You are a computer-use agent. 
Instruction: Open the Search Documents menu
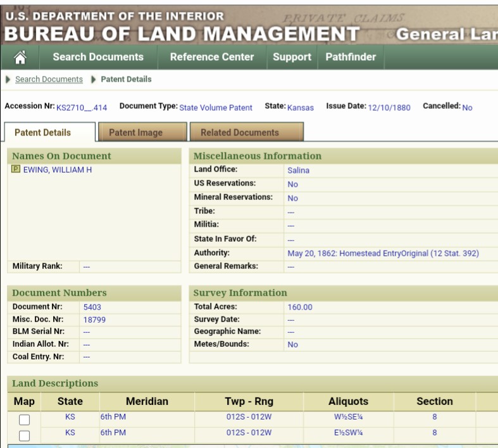pyautogui.click(x=98, y=57)
